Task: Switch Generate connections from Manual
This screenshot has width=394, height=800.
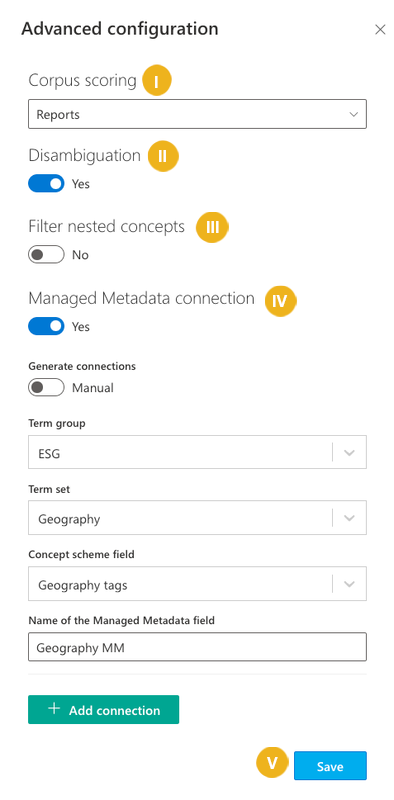Action: (x=46, y=388)
